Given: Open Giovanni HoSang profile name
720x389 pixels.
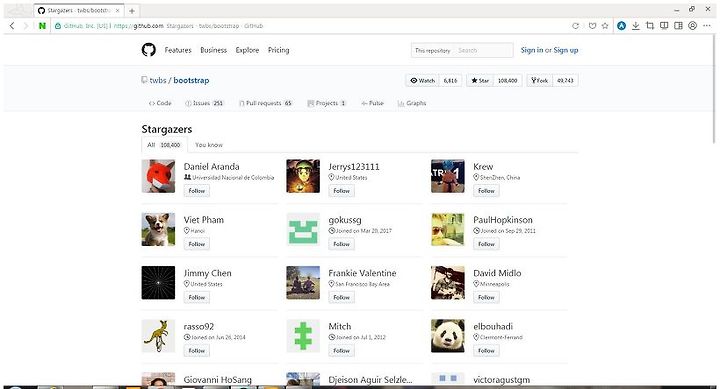Looking at the screenshot, I should [x=218, y=380].
